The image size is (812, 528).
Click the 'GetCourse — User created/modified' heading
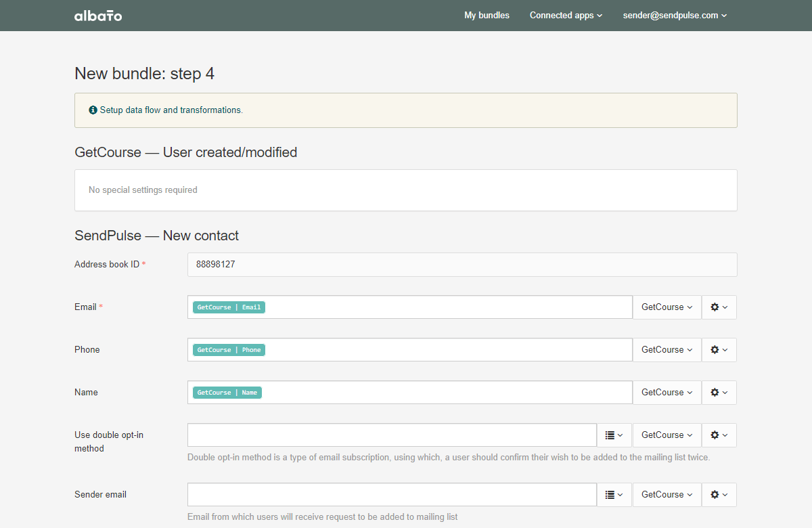pyautogui.click(x=186, y=152)
